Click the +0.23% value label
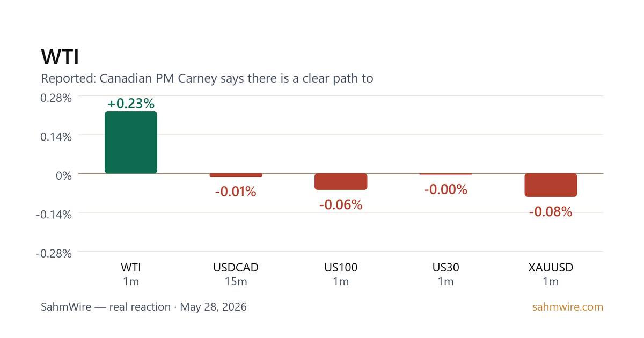644x338 pixels. coord(131,104)
